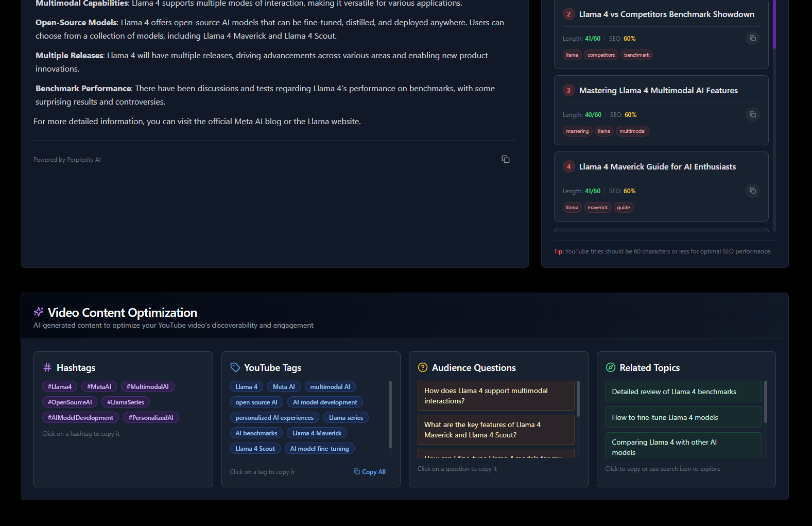Copy title Mastering Llama 4 Multimodal AI Features

[x=753, y=114]
